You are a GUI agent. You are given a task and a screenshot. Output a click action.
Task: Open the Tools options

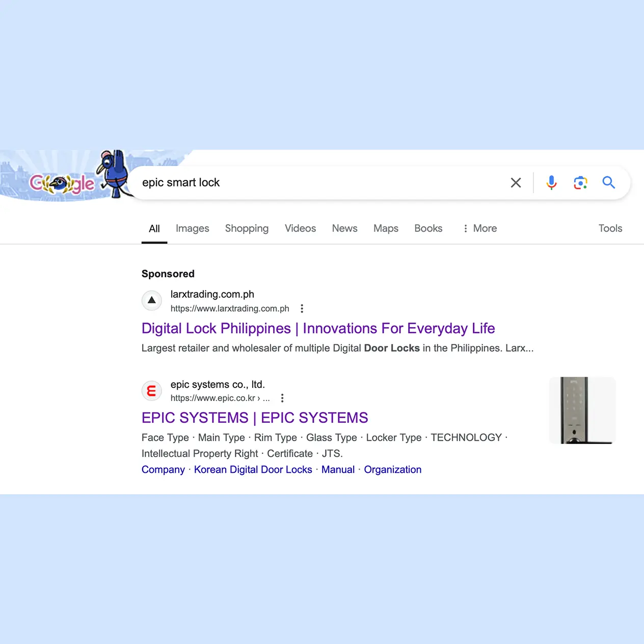610,228
